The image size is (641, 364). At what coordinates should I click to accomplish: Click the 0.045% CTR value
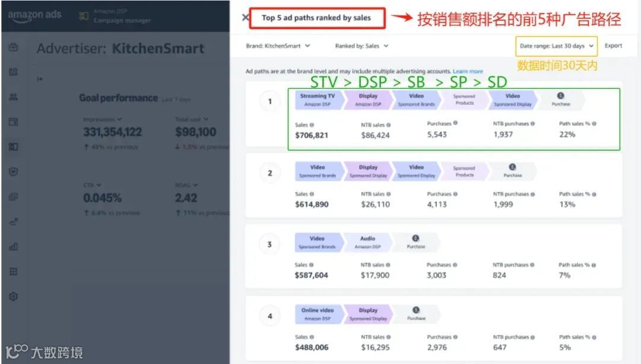click(102, 198)
